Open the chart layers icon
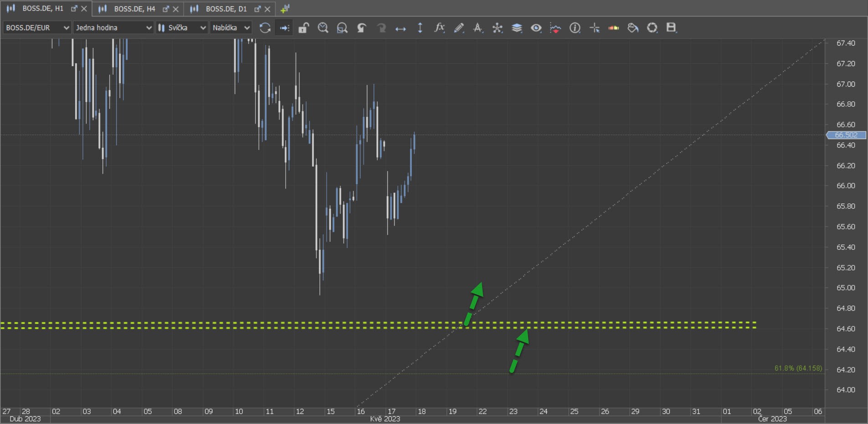Image resolution: width=868 pixels, height=424 pixels. click(x=517, y=28)
